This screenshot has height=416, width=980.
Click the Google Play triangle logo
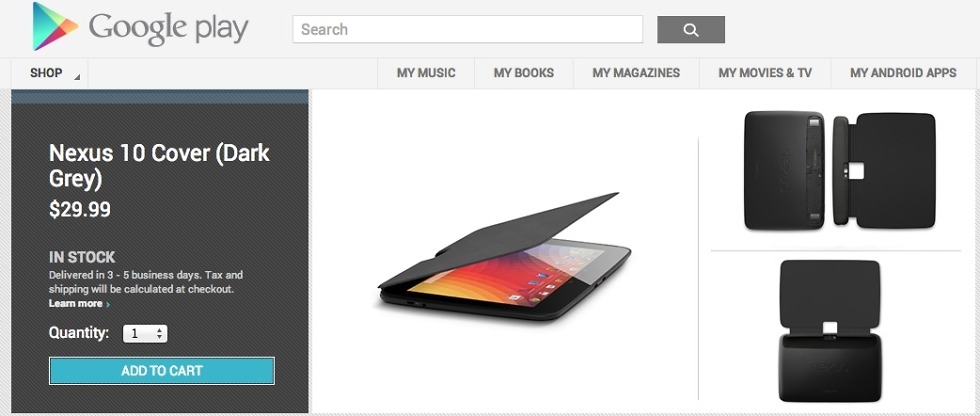(55, 27)
